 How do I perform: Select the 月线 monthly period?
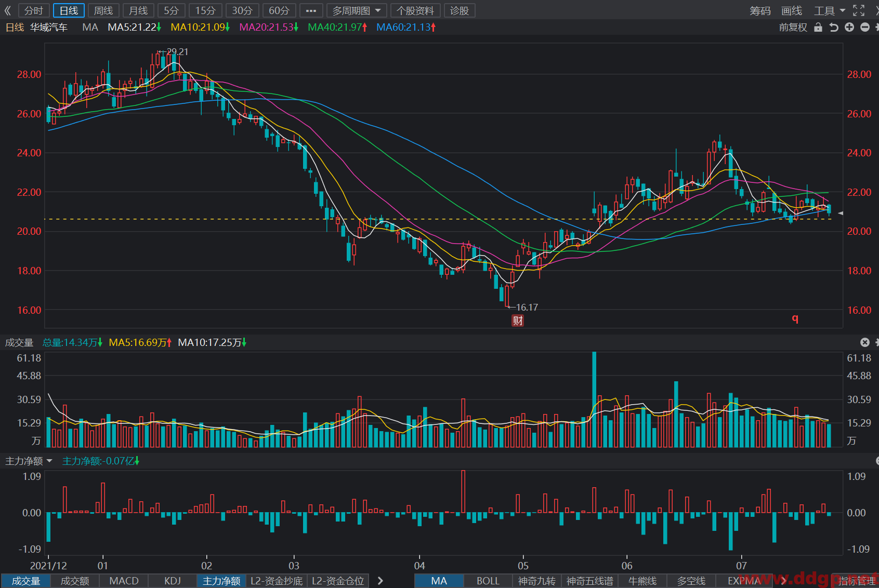tap(138, 10)
